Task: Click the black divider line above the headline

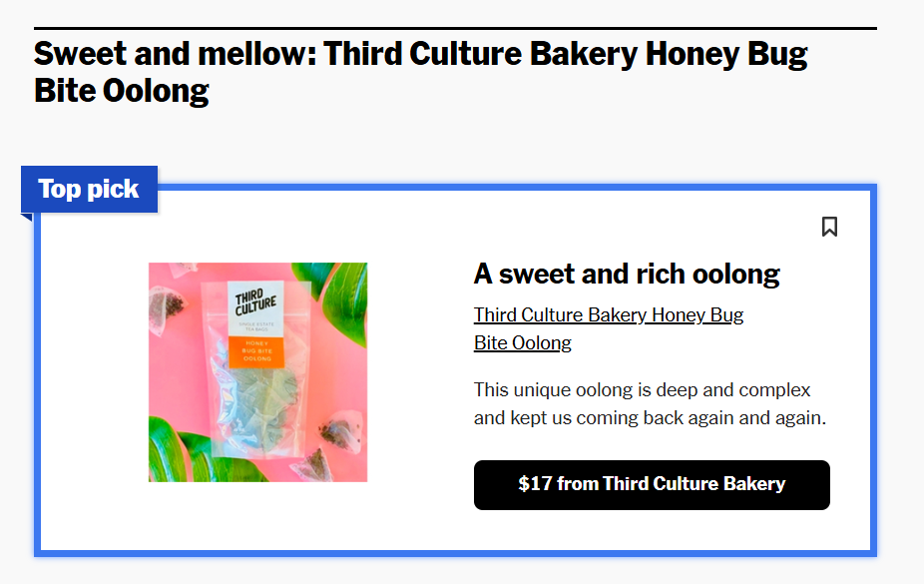Action: coord(456,28)
